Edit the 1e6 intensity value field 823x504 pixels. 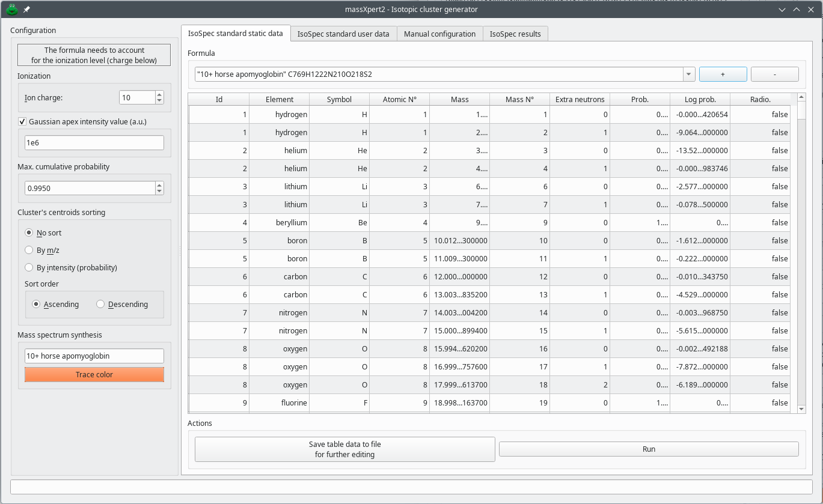[94, 142]
